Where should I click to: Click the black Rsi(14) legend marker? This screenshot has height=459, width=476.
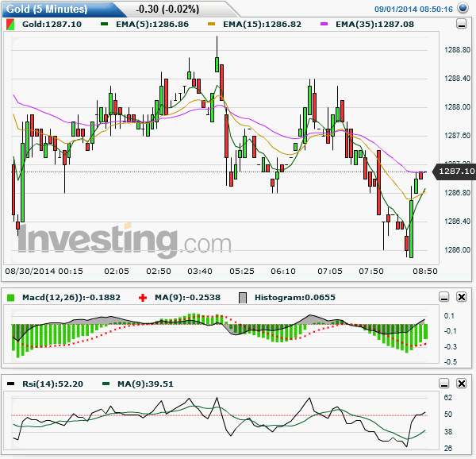[10, 384]
